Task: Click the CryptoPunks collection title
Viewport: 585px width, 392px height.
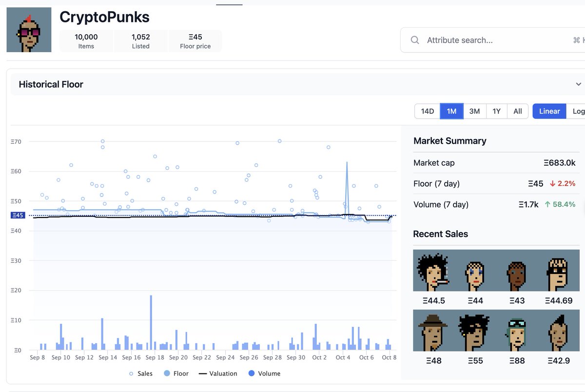Action: click(104, 17)
